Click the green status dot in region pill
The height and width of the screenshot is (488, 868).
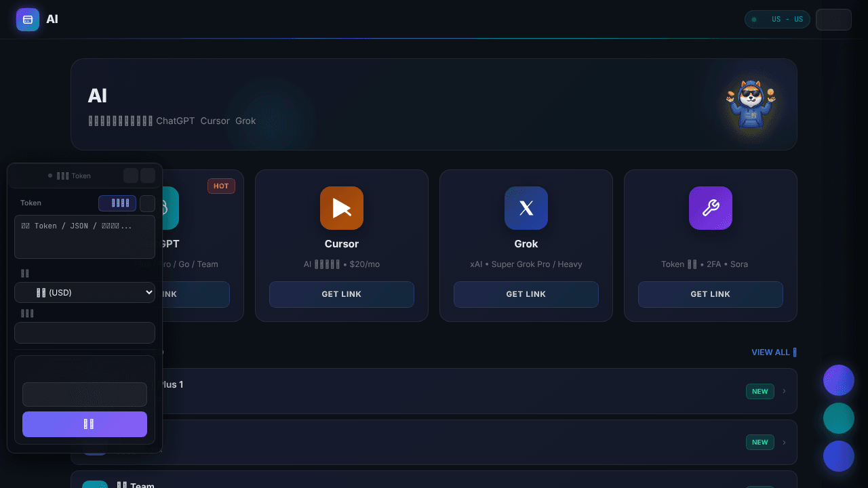(754, 20)
